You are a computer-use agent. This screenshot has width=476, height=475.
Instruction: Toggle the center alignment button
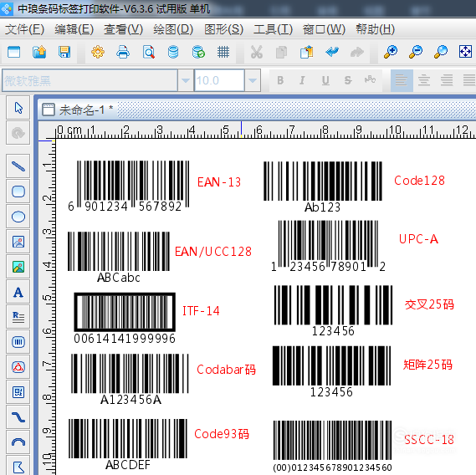pos(424,80)
